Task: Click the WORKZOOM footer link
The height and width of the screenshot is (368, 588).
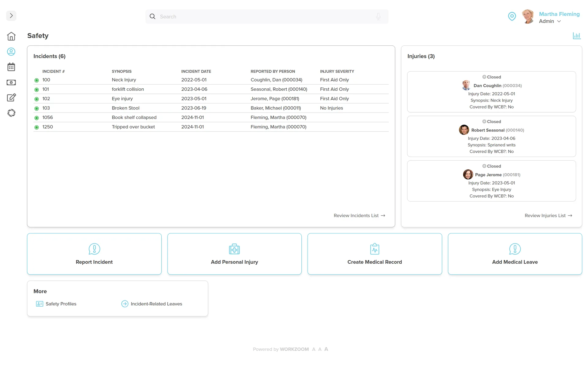Action: tap(294, 349)
